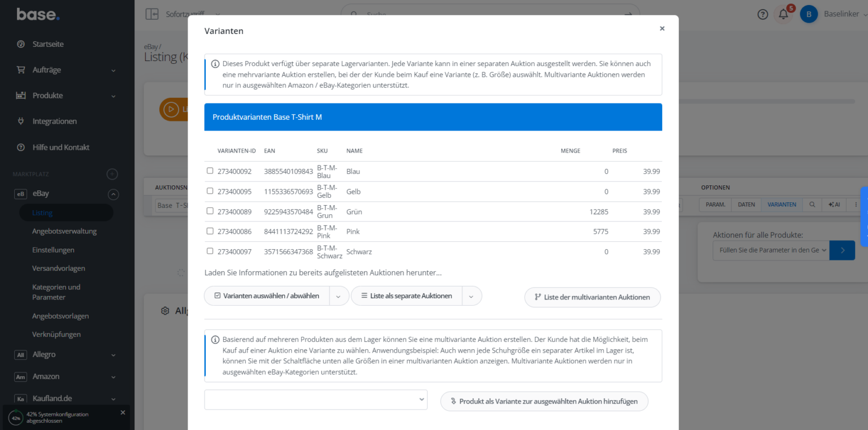Open the Liste als separate Auktionen dropdown arrow
This screenshot has height=430, width=868.
472,296
